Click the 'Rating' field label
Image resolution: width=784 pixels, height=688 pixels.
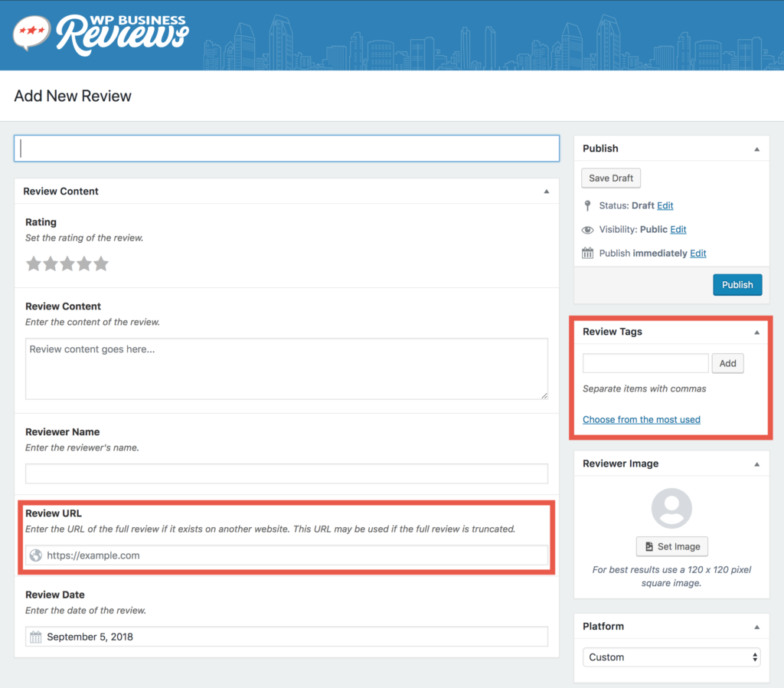click(x=41, y=222)
